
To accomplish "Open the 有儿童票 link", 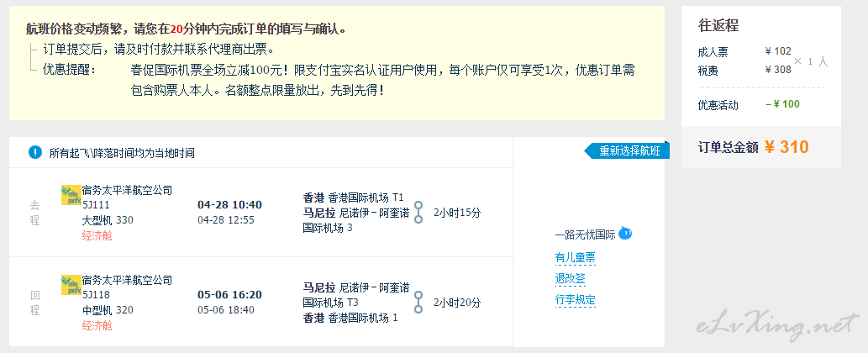I will 575,258.
